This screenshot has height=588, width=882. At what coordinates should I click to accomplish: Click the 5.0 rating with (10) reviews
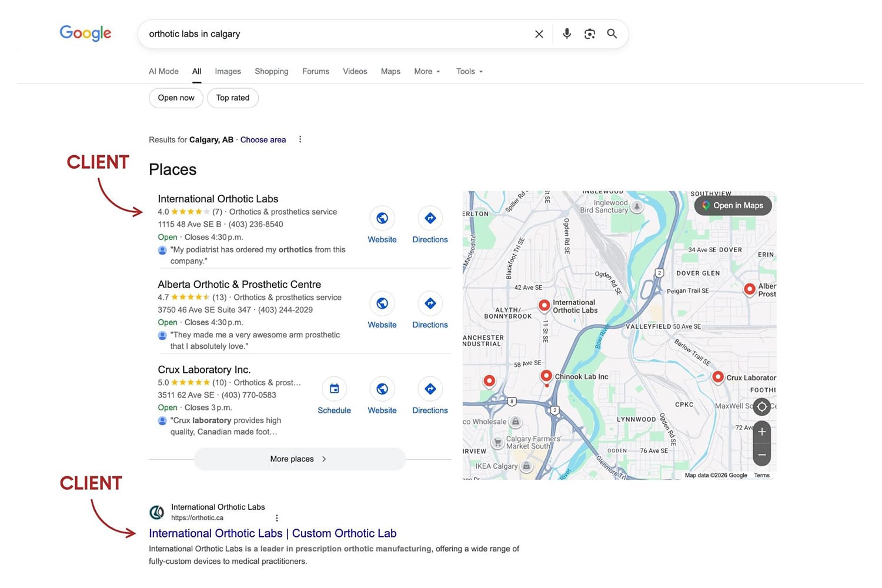192,382
